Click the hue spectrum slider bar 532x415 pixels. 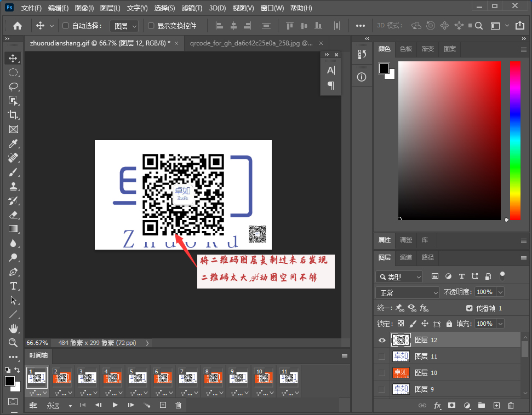tap(515, 140)
